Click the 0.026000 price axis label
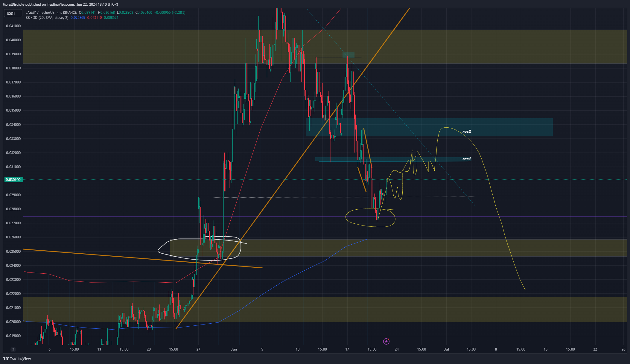630x364 pixels. 13,237
